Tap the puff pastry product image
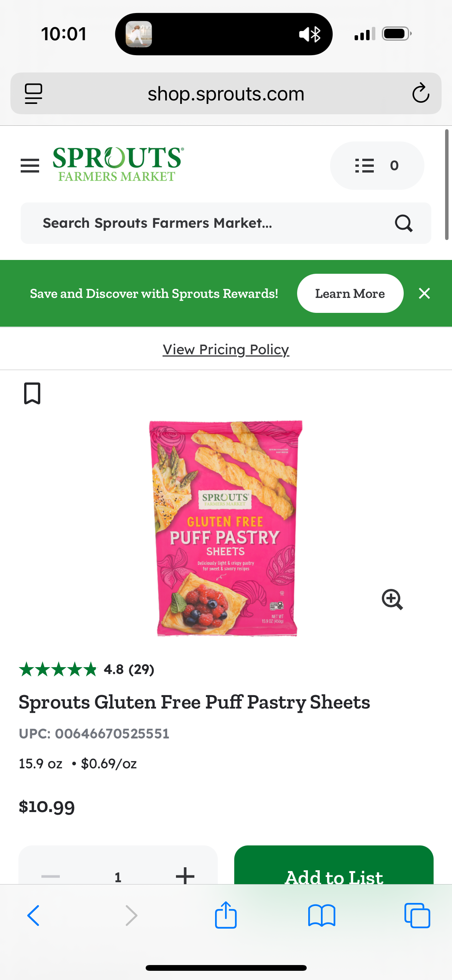The width and height of the screenshot is (452, 980). tap(226, 528)
